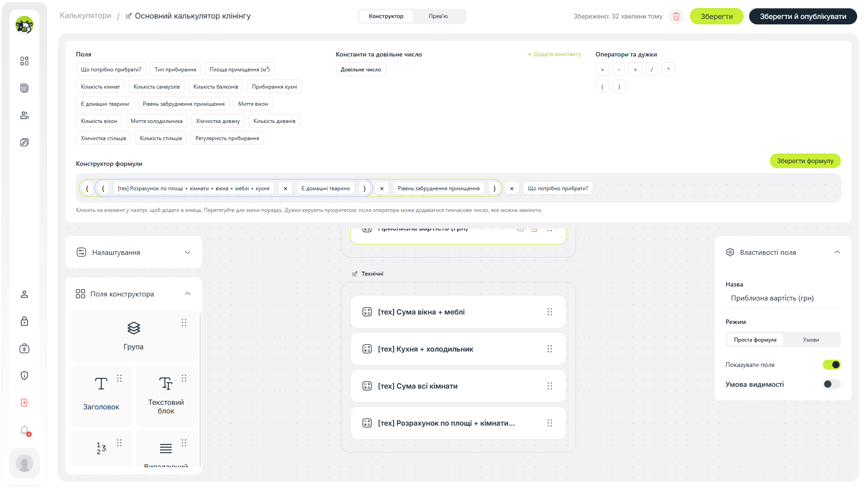Switch to the Конструктор tab

386,16
